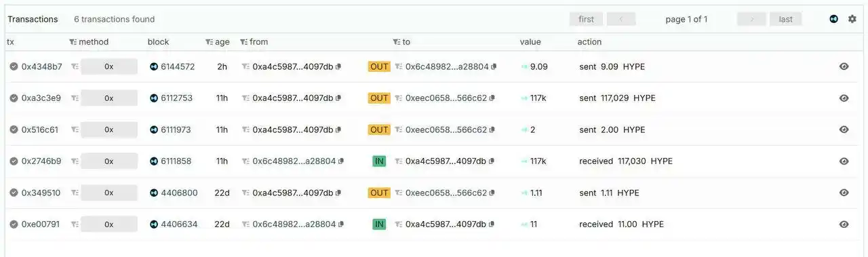868x257 pixels.
Task: Open the to column filter
Action: tap(397, 42)
